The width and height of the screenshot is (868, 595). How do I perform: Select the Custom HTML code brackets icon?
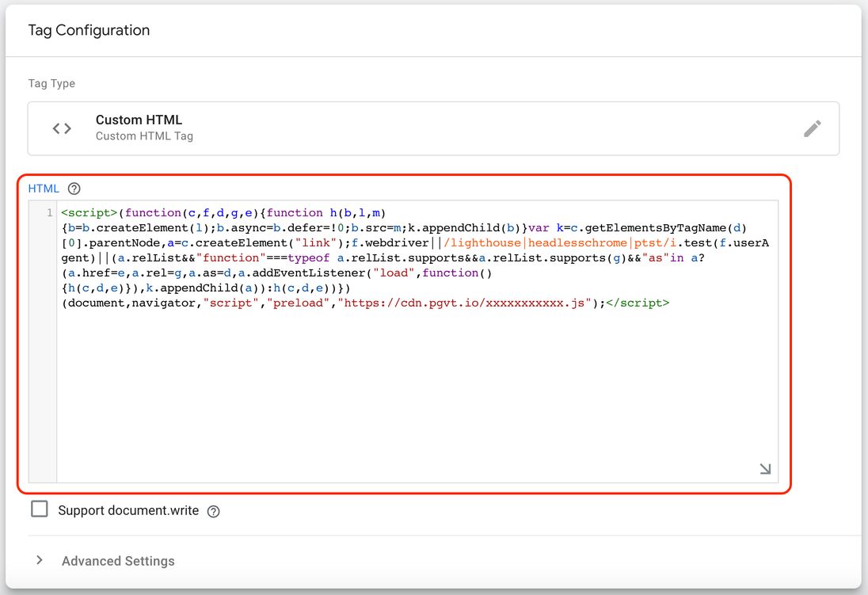pyautogui.click(x=61, y=128)
